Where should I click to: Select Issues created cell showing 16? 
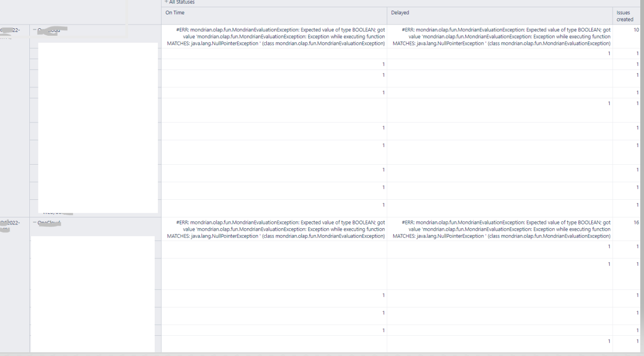click(x=628, y=229)
